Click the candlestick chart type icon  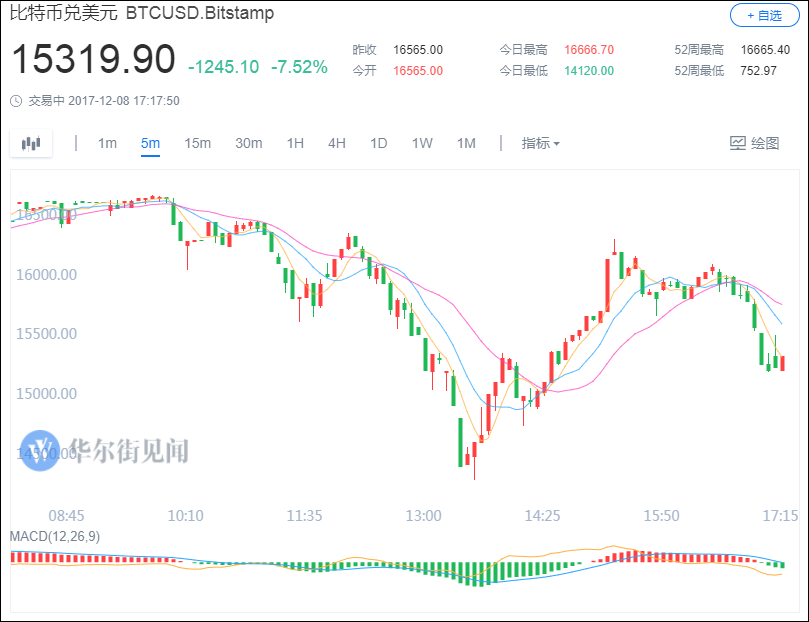[31, 143]
